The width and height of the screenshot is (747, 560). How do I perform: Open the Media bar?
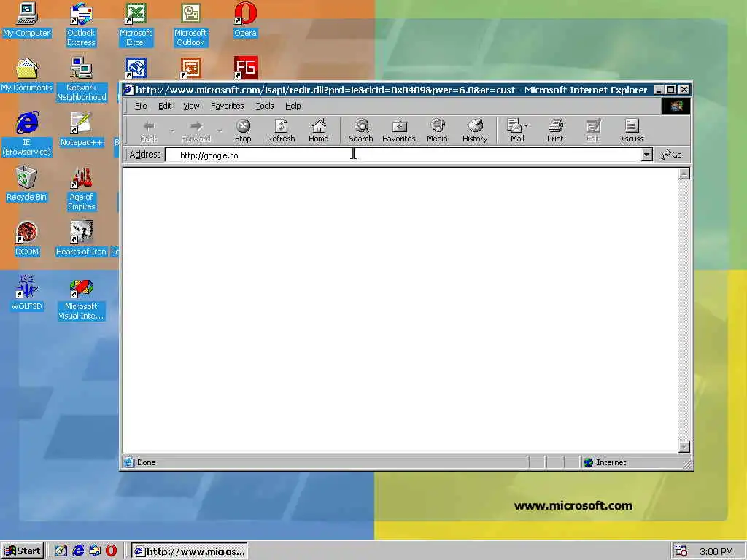pos(438,131)
